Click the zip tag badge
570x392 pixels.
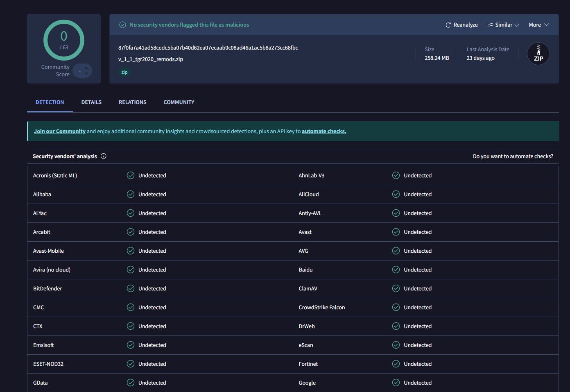124,72
